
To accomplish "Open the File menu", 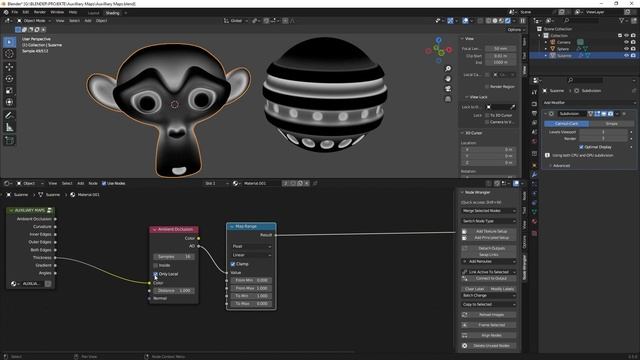I will click(x=15, y=12).
